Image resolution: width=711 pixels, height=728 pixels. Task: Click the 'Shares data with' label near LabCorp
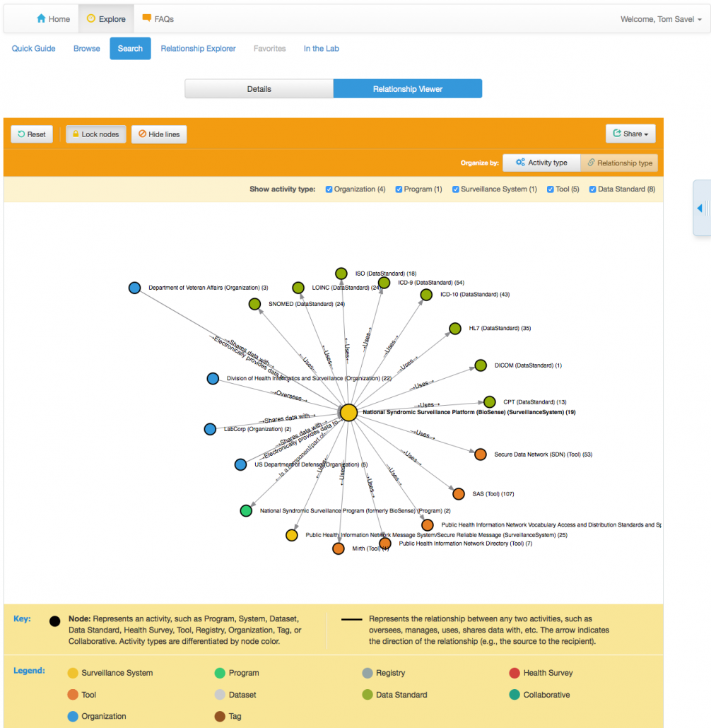click(288, 418)
